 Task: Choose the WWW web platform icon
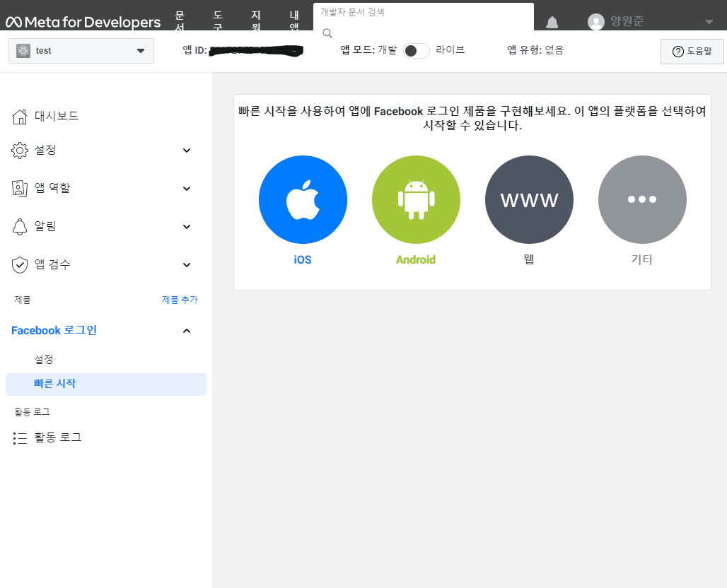[x=529, y=200]
